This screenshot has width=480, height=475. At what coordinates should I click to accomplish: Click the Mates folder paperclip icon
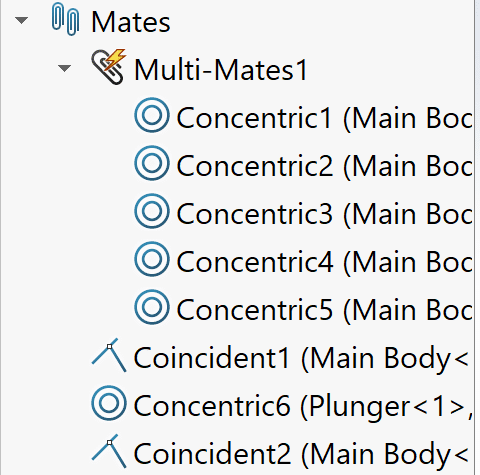[66, 19]
